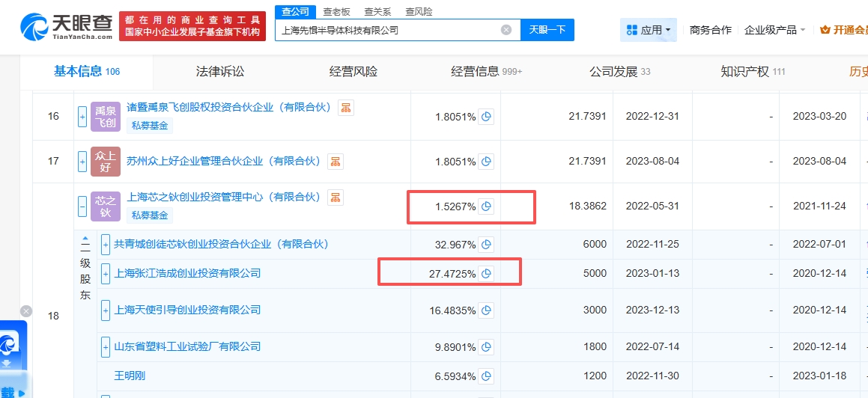Open 上海天使引导创业投资有限公司 link
Viewport: 868px width, 398px height.
[x=187, y=310]
